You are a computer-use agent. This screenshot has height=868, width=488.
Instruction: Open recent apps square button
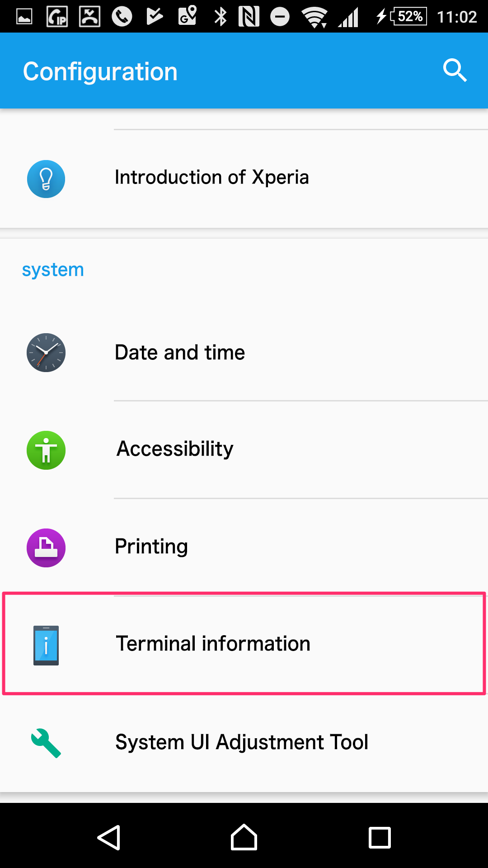click(380, 838)
